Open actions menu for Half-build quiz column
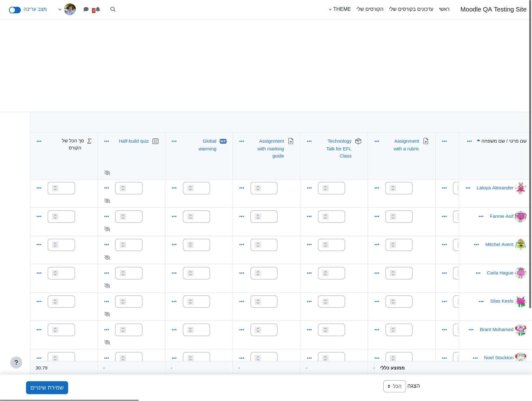532x401 pixels. [107, 141]
